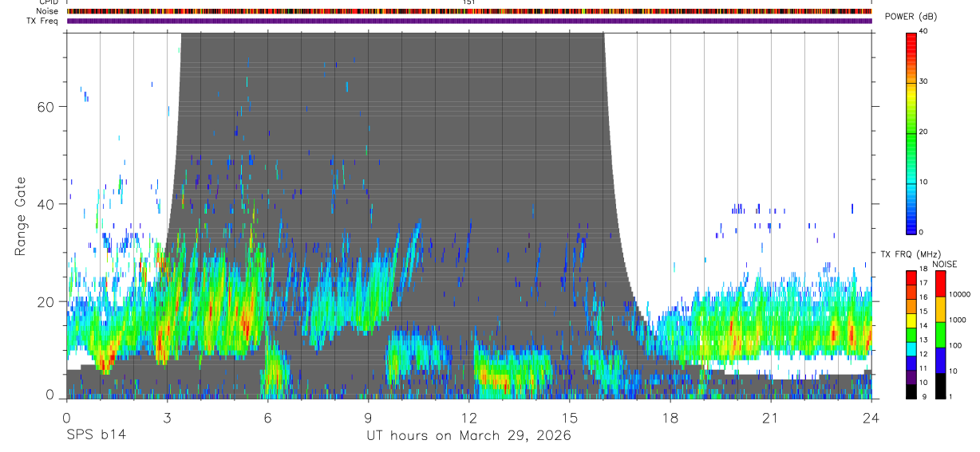Viewport: 980px width, 452px height.
Task: Click the 30 label on POWER colorbar
Action: (x=924, y=81)
